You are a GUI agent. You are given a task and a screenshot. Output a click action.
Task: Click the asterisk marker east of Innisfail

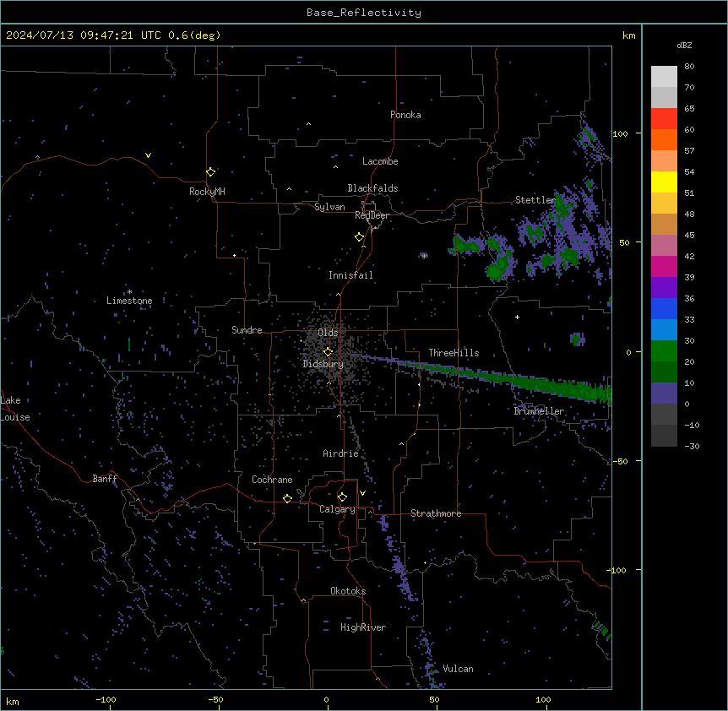(424, 256)
